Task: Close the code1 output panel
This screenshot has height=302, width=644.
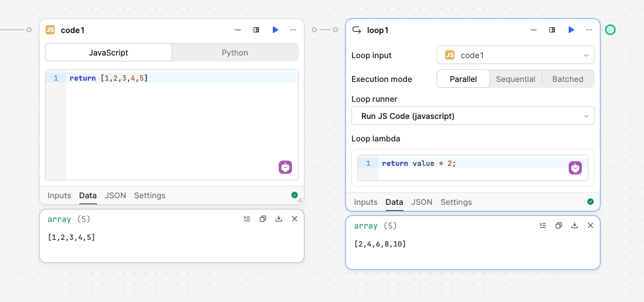Action: [295, 219]
